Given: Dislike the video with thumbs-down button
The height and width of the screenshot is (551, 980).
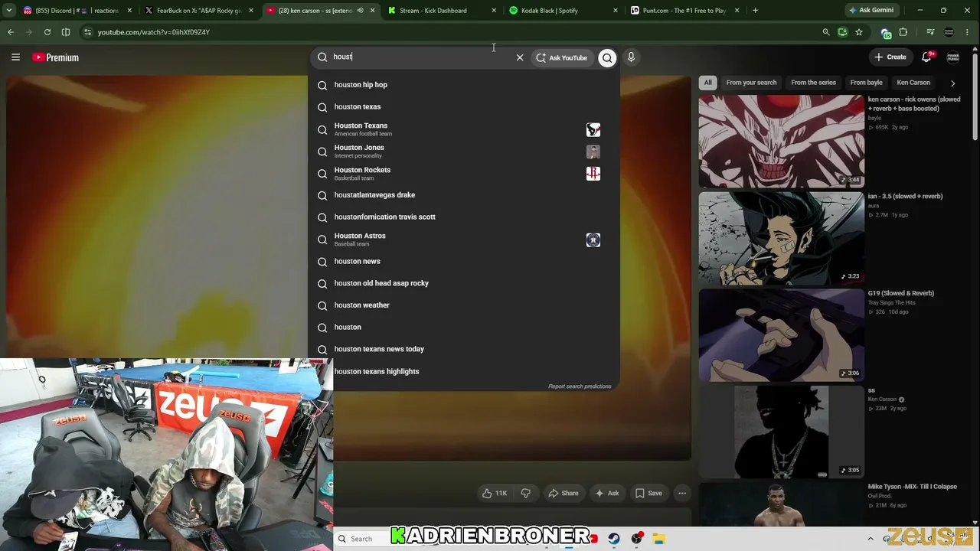Looking at the screenshot, I should [526, 494].
